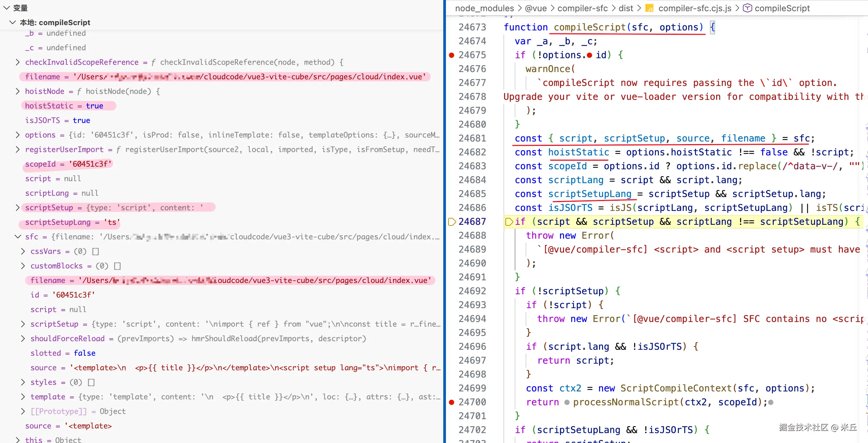The width and height of the screenshot is (868, 443).
Task: Toggle breakpoint on line 24700
Action: (452, 402)
